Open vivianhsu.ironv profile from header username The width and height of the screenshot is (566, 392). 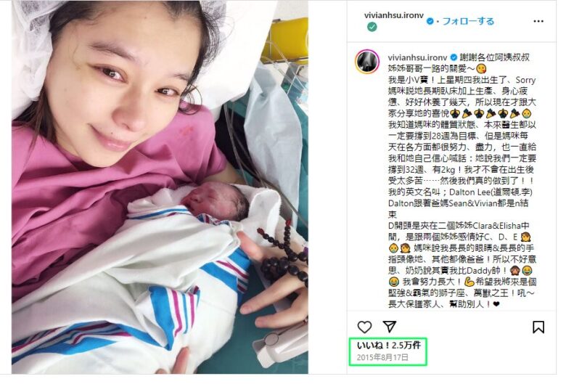click(x=394, y=15)
